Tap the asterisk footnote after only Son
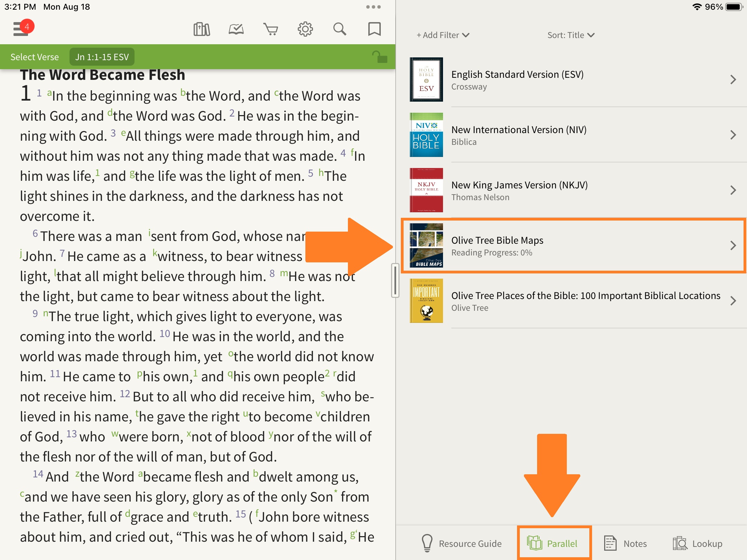Screen dimensions: 747x560 coord(335,492)
